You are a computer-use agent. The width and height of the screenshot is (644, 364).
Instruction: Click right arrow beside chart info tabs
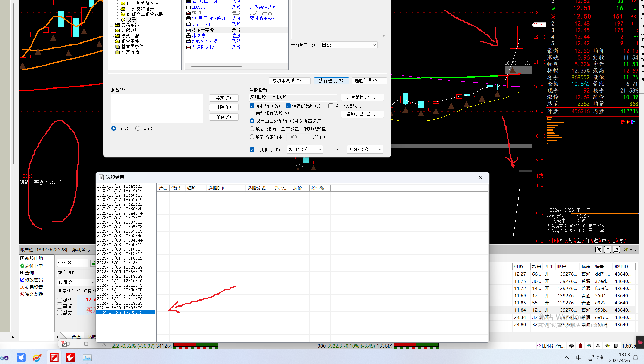(x=555, y=240)
